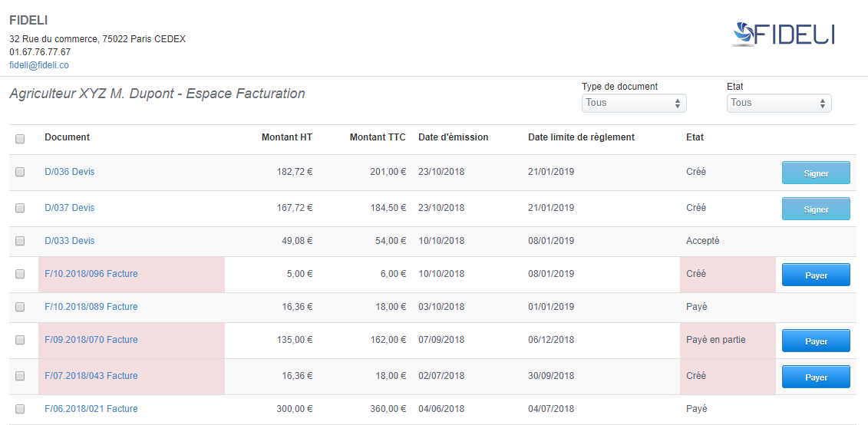The image size is (868, 425).
Task: Click the 06/12/2018 due date
Action: [x=551, y=339]
